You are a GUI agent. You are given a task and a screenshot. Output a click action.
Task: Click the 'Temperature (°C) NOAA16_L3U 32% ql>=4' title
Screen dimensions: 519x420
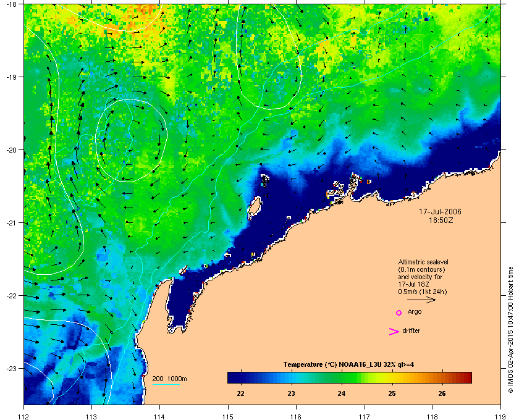click(x=348, y=365)
